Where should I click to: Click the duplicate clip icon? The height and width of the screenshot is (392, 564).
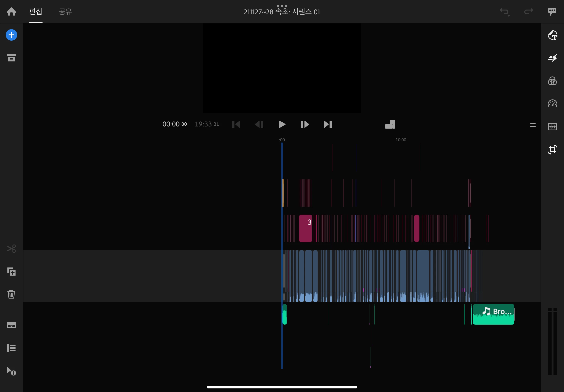[11, 271]
